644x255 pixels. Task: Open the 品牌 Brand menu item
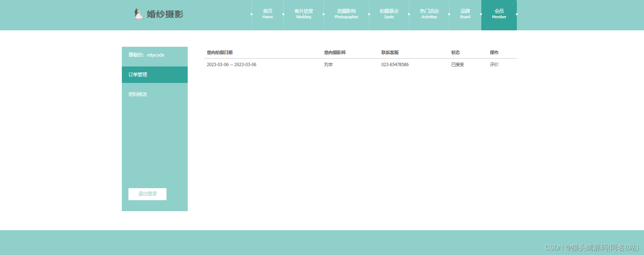point(465,14)
